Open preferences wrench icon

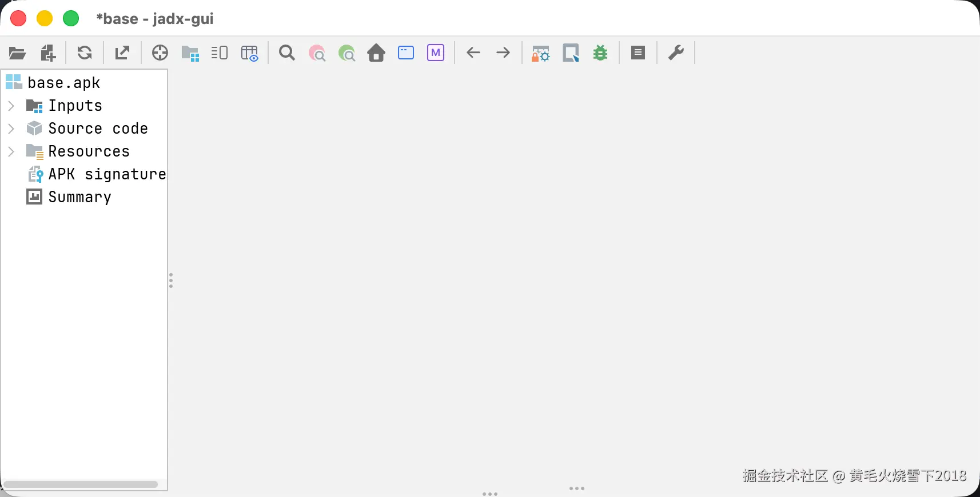[676, 53]
